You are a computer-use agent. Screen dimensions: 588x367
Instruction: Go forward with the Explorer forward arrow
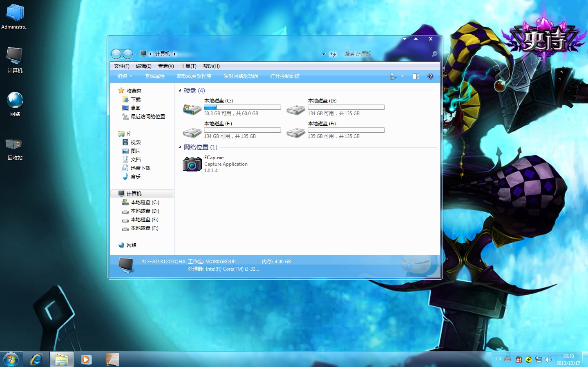[x=127, y=54]
